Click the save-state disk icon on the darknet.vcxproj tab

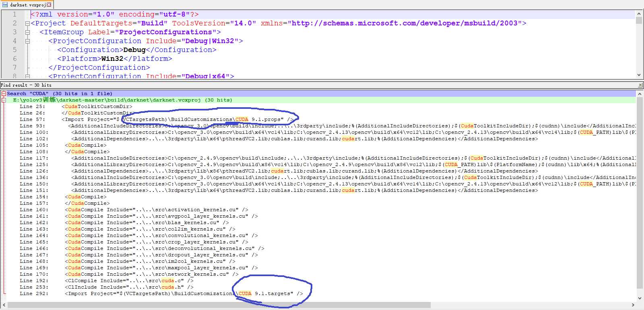(5, 5)
